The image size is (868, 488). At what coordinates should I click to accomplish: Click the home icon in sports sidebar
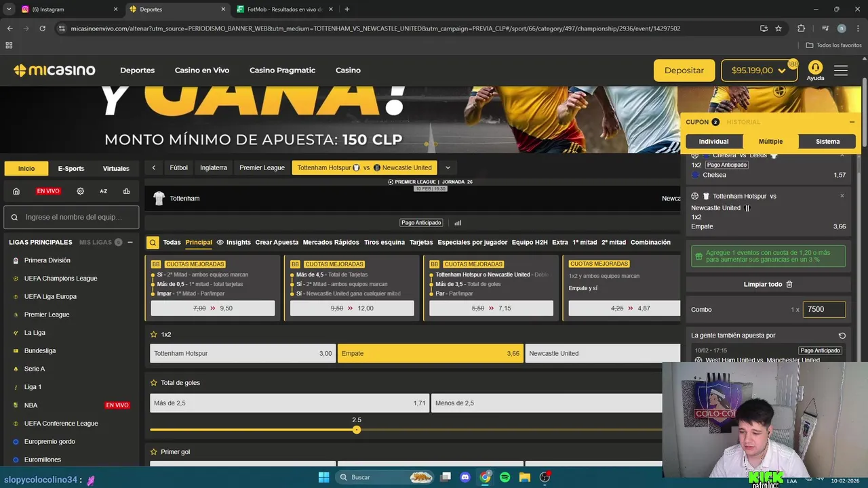(16, 191)
